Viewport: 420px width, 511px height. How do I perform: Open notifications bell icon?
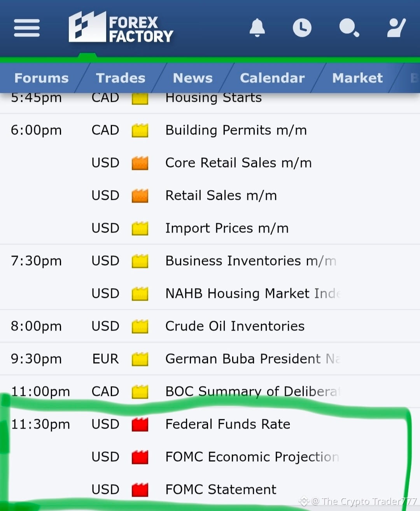coord(257,28)
